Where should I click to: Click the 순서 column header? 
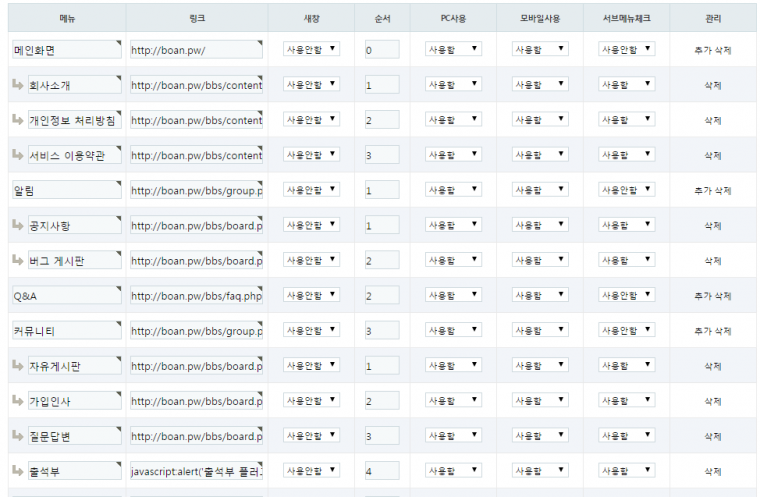[x=382, y=18]
